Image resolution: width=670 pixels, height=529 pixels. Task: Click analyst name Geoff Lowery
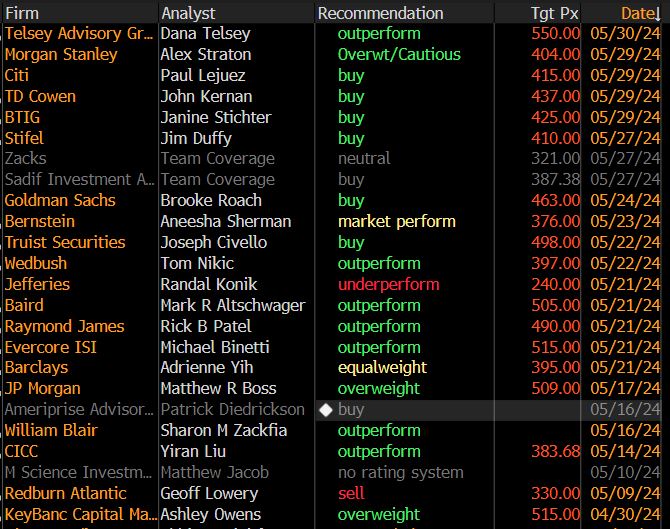pyautogui.click(x=209, y=493)
